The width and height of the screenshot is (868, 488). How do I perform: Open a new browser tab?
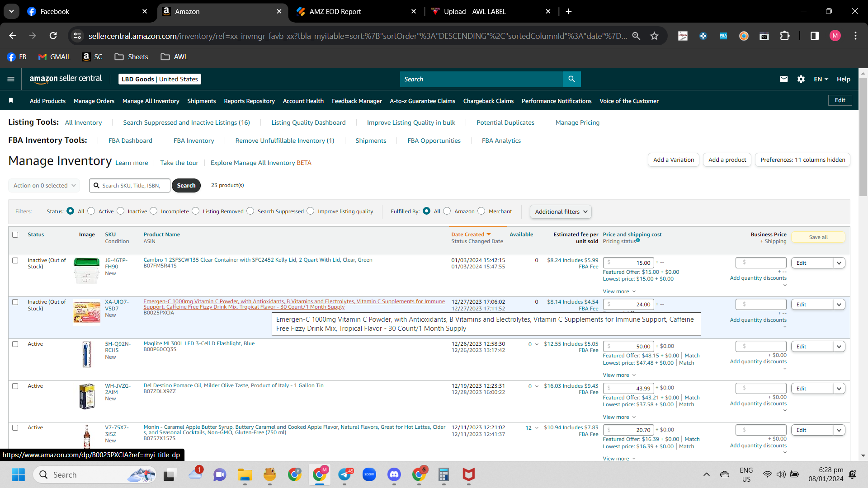pyautogui.click(x=569, y=11)
